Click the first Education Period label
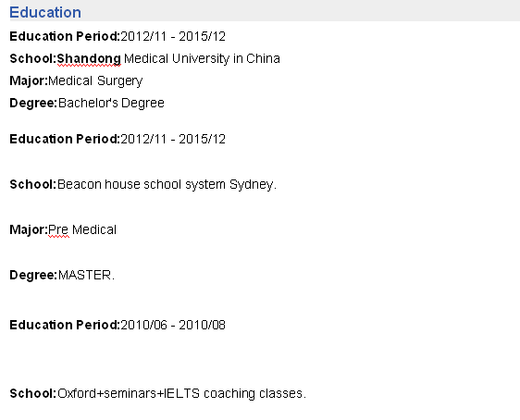The image size is (520, 420). click(65, 36)
